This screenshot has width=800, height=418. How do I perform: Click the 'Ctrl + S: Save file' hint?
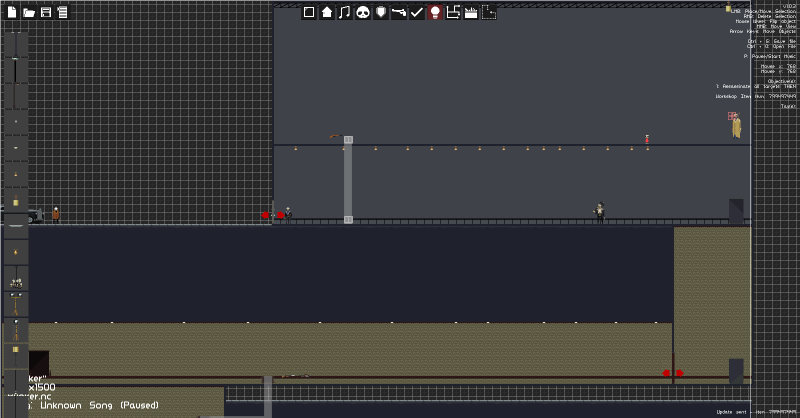pos(771,41)
